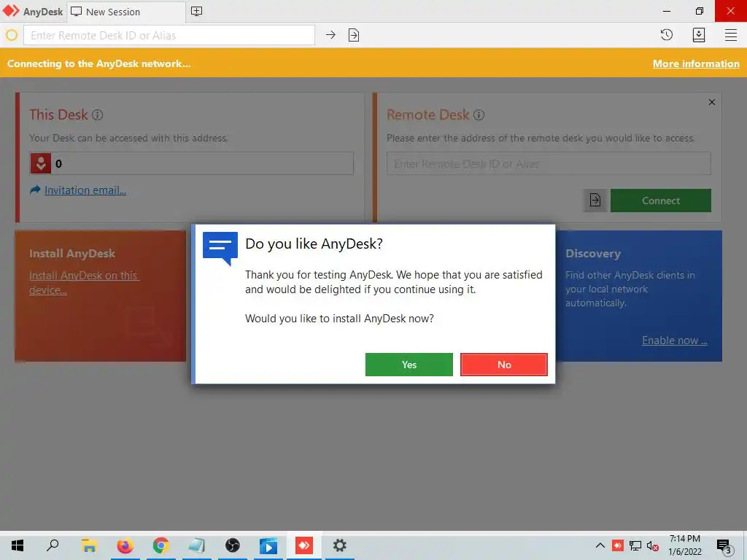This screenshot has width=747, height=560.
Task: Click Connecting to the AnyDesk network banner text
Action: [x=98, y=63]
